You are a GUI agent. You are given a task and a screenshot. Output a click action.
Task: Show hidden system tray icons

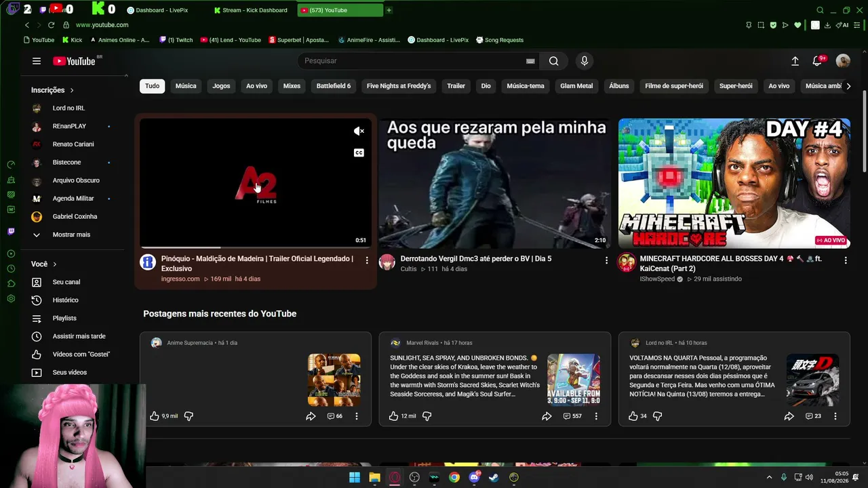click(769, 477)
